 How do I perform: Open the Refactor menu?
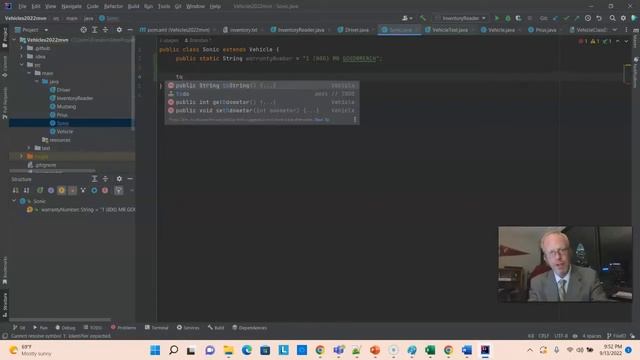113,6
